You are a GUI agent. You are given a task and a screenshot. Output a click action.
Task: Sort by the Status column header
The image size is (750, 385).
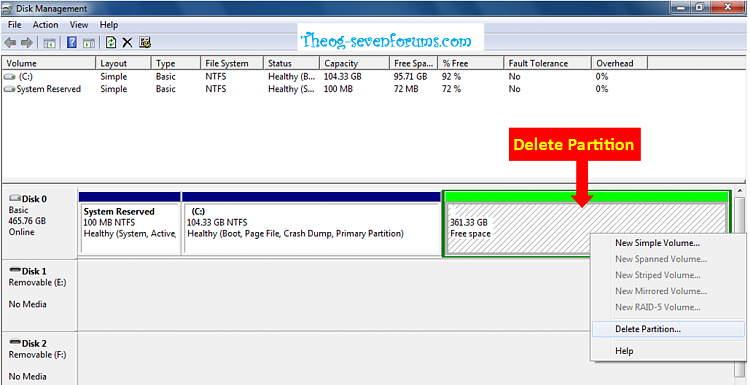click(x=291, y=63)
